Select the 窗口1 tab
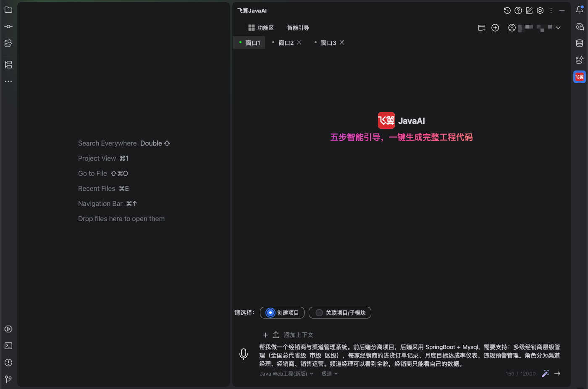The width and height of the screenshot is (588, 389). [x=249, y=43]
